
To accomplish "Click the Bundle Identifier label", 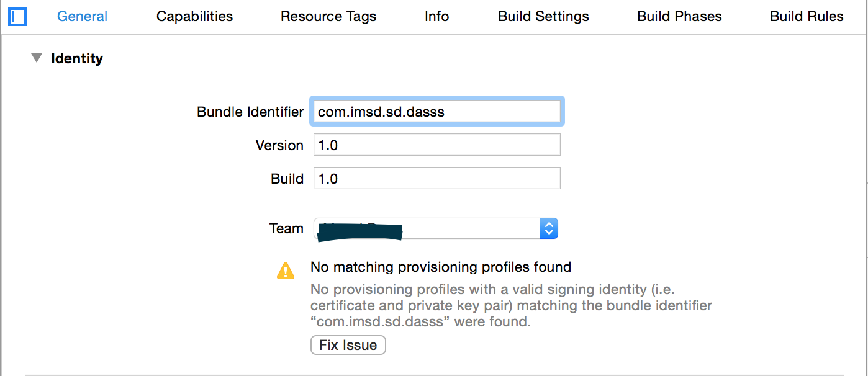I will pyautogui.click(x=250, y=112).
